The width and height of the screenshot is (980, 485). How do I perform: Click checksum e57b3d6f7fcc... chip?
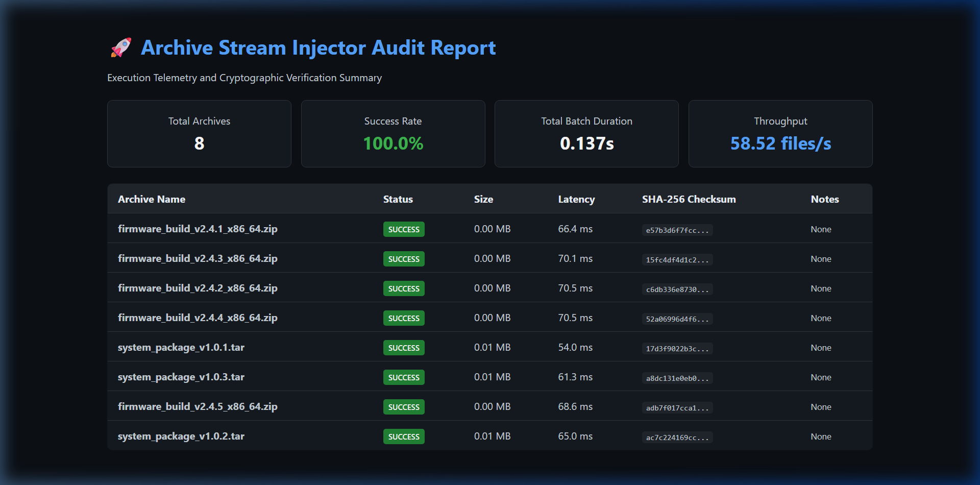[677, 230]
